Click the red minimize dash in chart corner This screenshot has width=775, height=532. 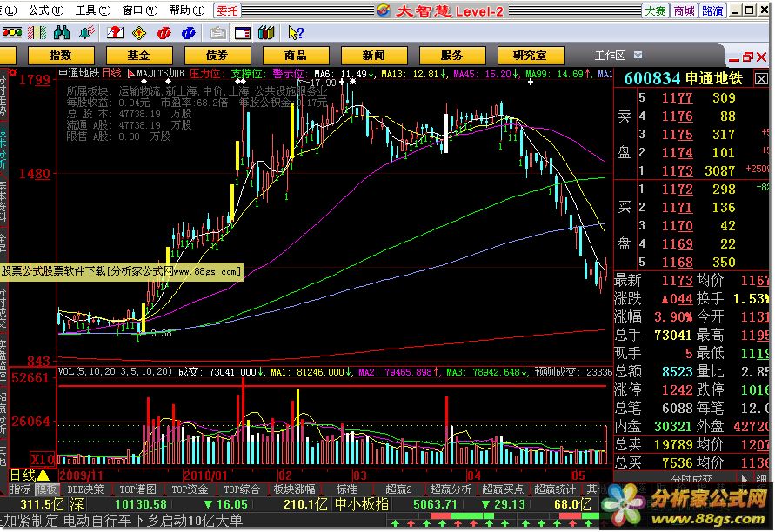(734, 59)
